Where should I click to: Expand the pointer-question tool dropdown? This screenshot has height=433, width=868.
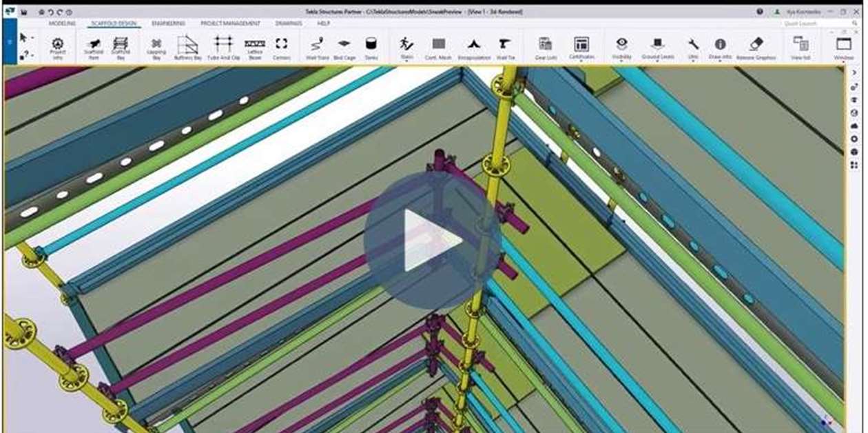coord(32,54)
